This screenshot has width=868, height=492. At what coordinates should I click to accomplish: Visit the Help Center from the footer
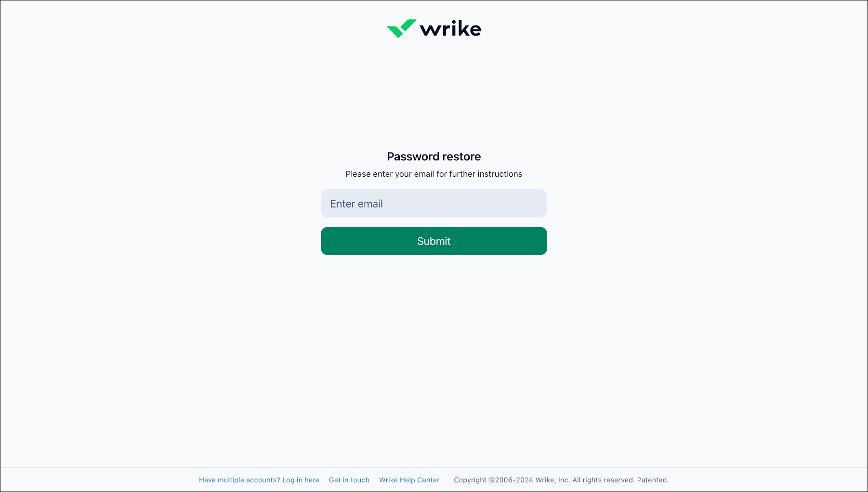409,480
